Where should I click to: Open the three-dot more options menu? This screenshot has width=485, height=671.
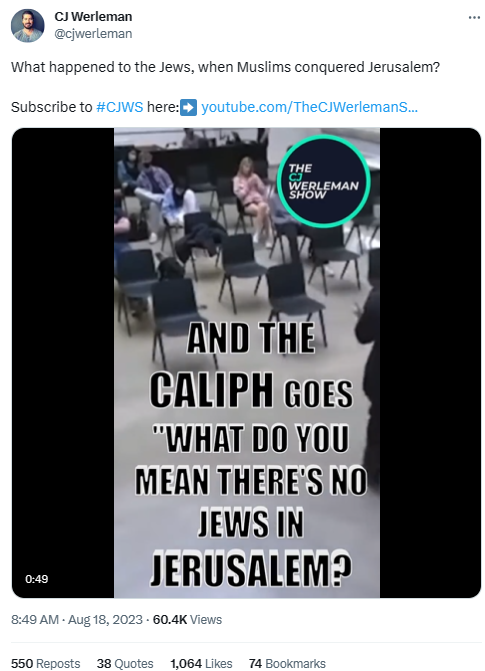[x=474, y=18]
